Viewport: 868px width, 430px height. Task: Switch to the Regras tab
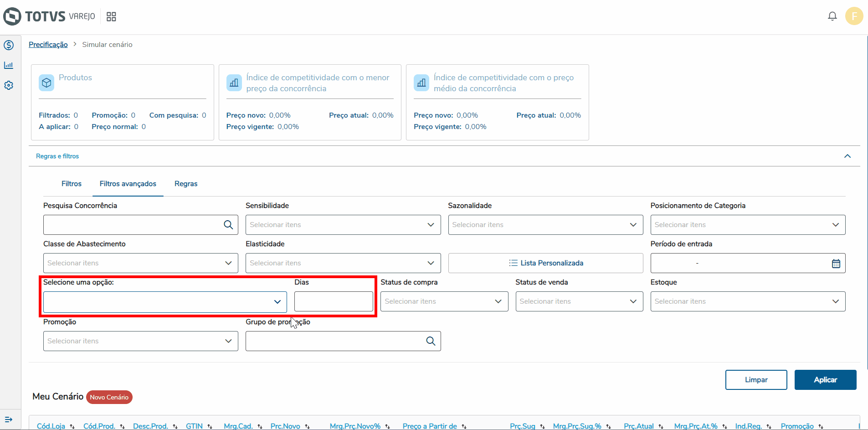pyautogui.click(x=186, y=184)
